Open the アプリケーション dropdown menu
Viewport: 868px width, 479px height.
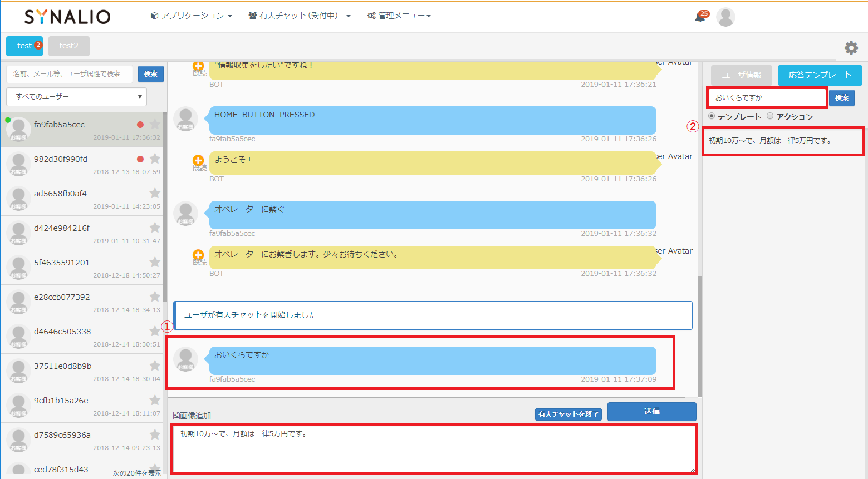coord(191,16)
